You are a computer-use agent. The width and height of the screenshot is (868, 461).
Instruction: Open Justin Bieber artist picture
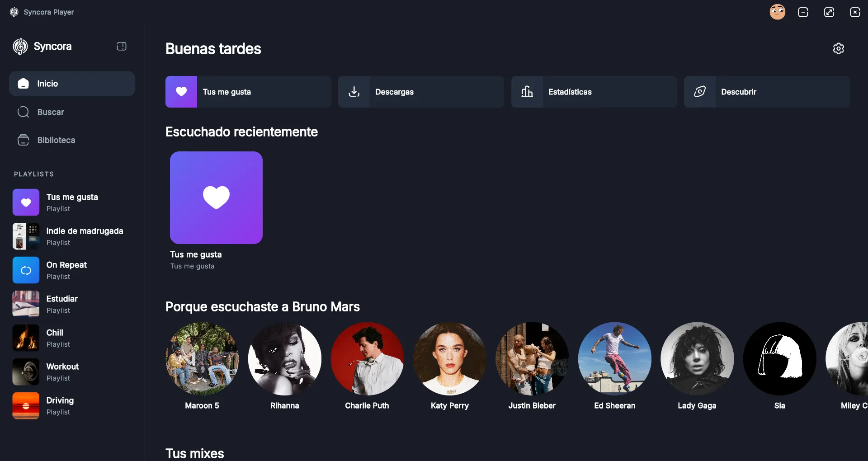point(532,359)
